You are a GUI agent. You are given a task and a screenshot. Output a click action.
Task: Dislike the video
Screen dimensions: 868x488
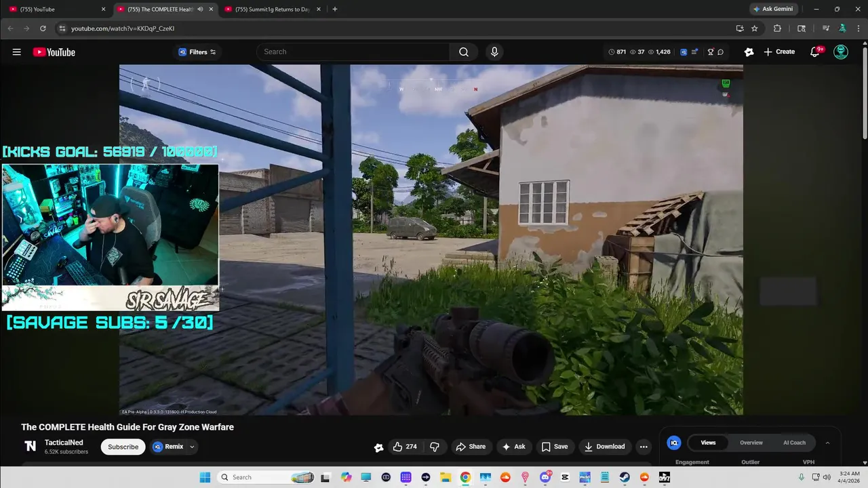(x=435, y=447)
